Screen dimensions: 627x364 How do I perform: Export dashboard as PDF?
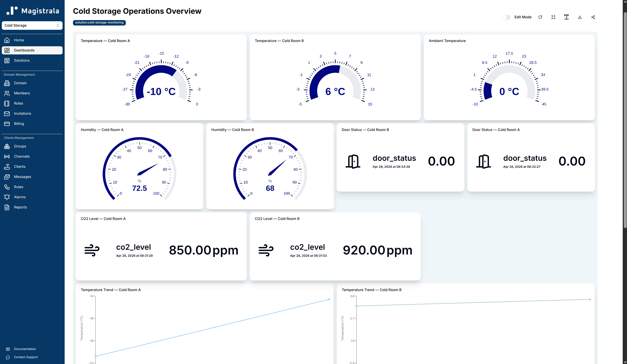click(x=566, y=17)
